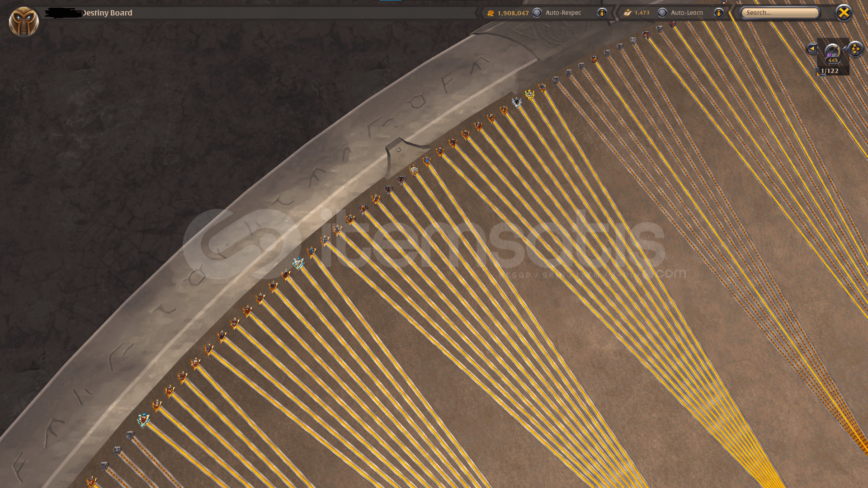868x488 pixels.
Task: Collapse the tracked node panel arrow
Action: point(812,48)
